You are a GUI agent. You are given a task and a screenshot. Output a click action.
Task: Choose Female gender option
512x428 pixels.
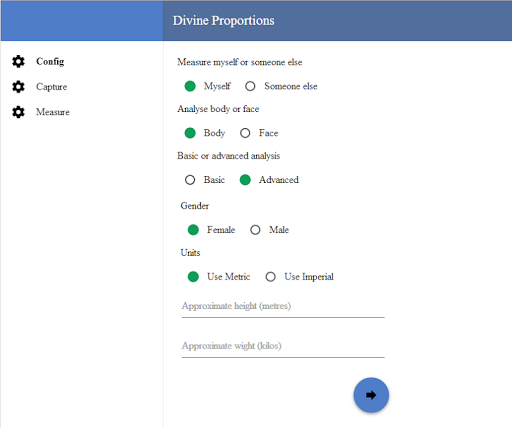[x=193, y=230]
